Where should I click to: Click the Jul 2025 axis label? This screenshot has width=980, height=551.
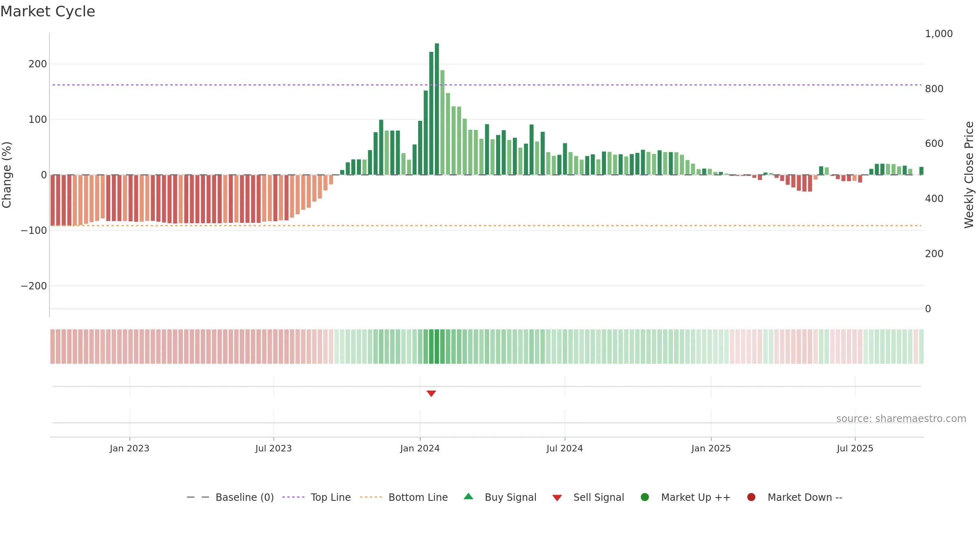[x=855, y=448]
